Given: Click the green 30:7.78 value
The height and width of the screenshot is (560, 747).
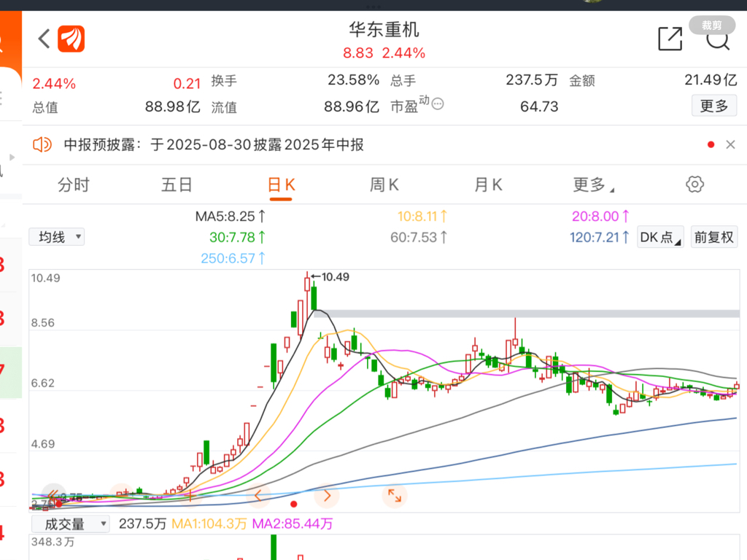Looking at the screenshot, I should 237,237.
